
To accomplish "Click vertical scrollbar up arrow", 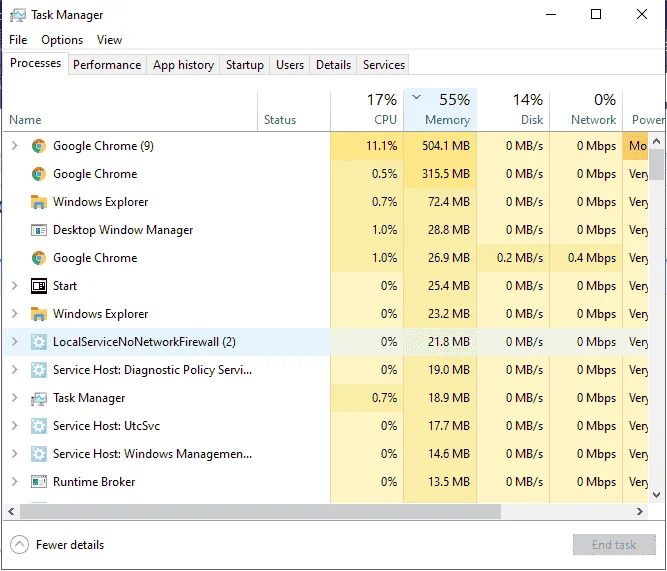I will point(656,141).
